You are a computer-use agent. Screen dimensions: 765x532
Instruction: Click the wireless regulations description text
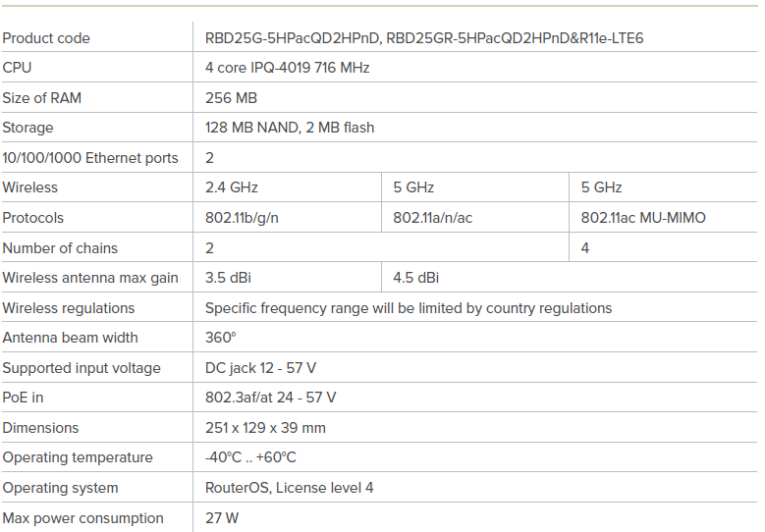click(x=408, y=308)
